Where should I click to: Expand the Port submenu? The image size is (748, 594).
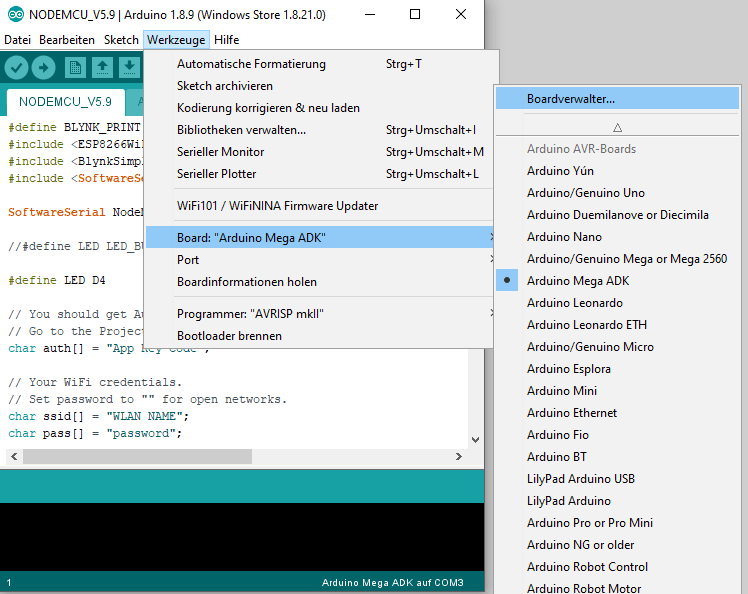tap(319, 260)
